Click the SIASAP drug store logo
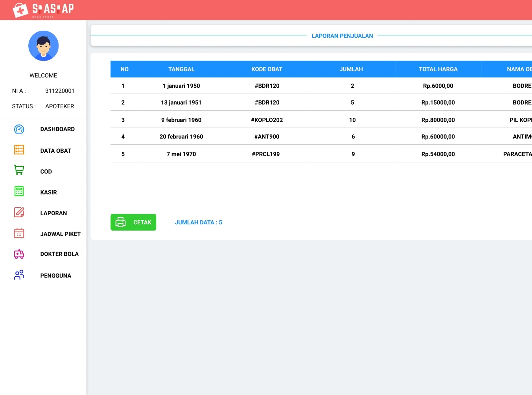The width and height of the screenshot is (532, 395). click(x=43, y=9)
